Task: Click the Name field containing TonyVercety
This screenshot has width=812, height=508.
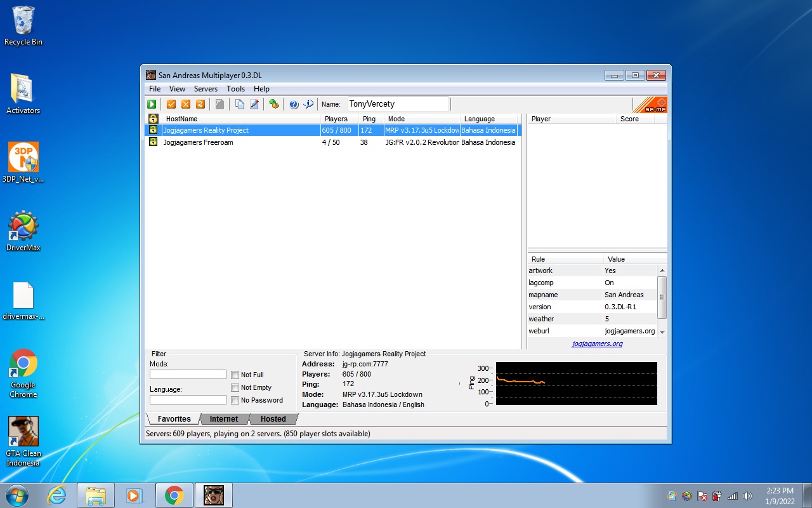Action: (398, 104)
